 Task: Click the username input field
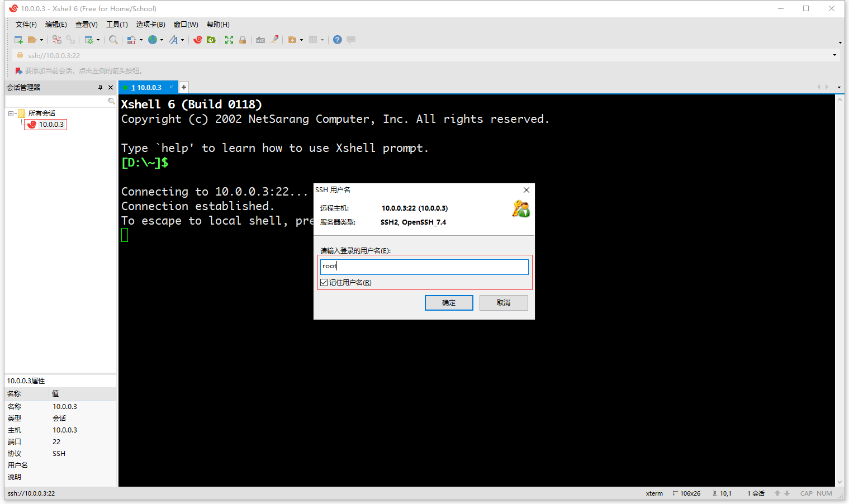[424, 267]
